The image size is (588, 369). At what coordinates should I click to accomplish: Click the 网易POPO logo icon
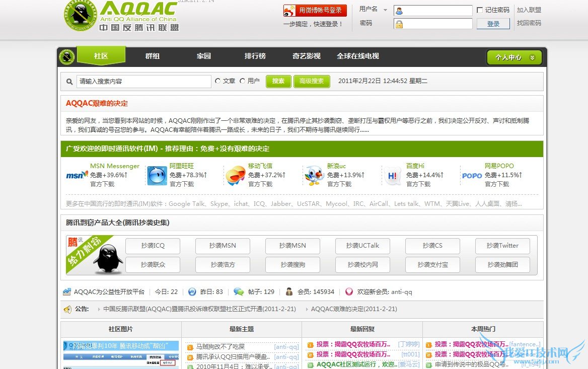tap(472, 176)
